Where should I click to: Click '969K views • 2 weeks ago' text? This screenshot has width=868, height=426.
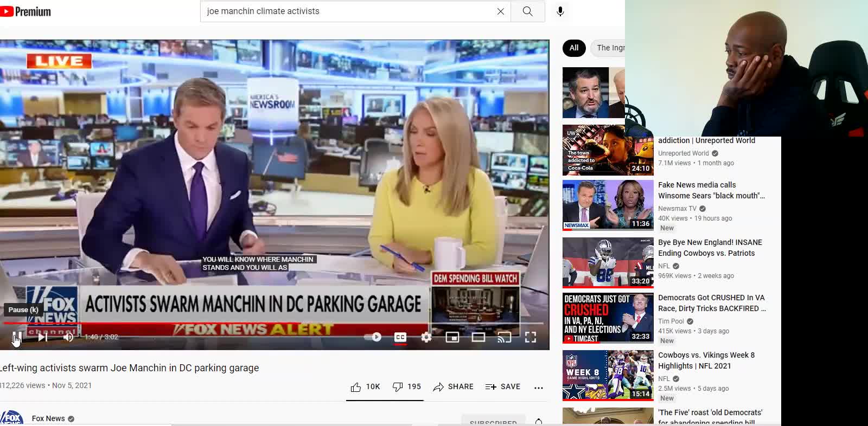tap(696, 276)
